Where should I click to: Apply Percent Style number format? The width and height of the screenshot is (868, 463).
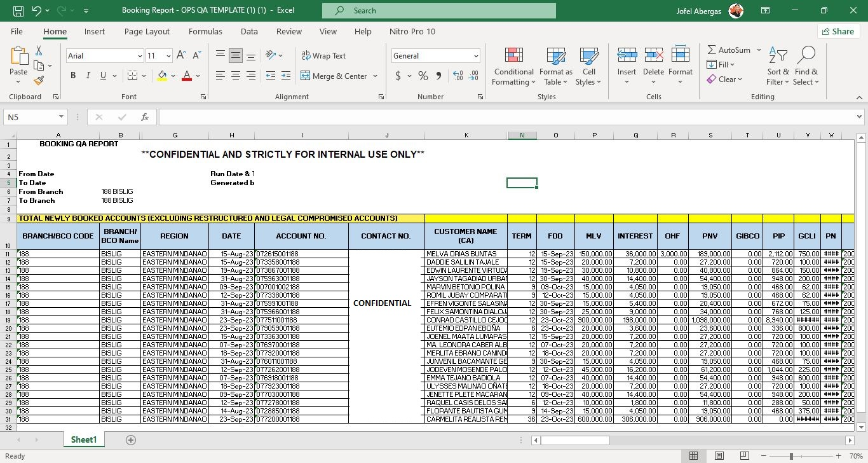coord(423,76)
